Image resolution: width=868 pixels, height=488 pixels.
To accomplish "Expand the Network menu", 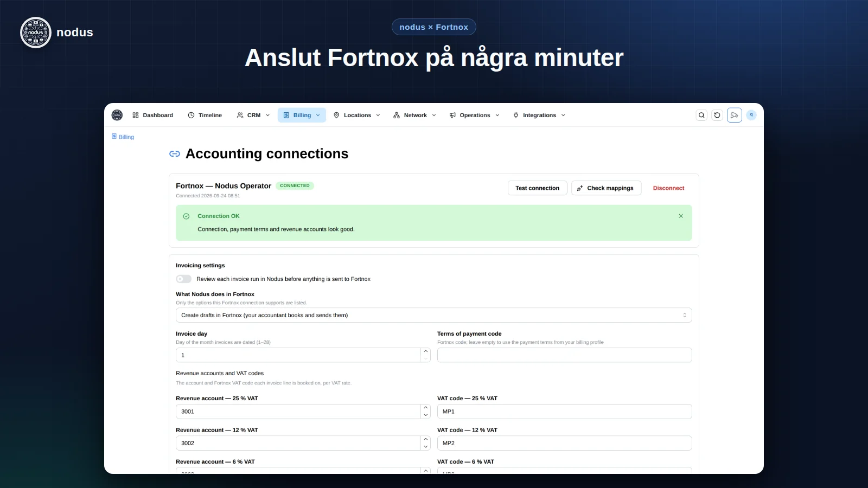I will [415, 115].
